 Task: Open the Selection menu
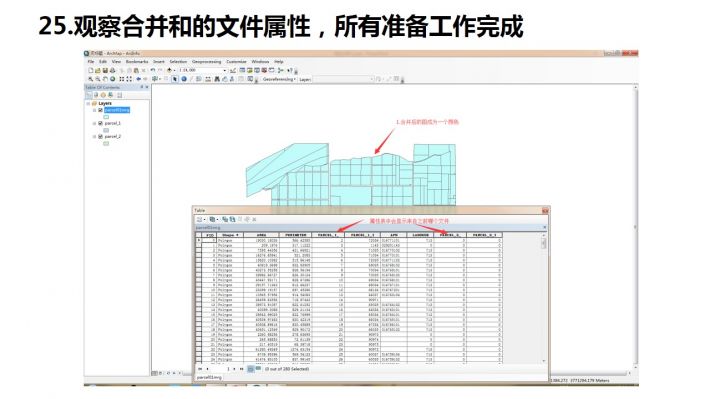click(x=178, y=62)
